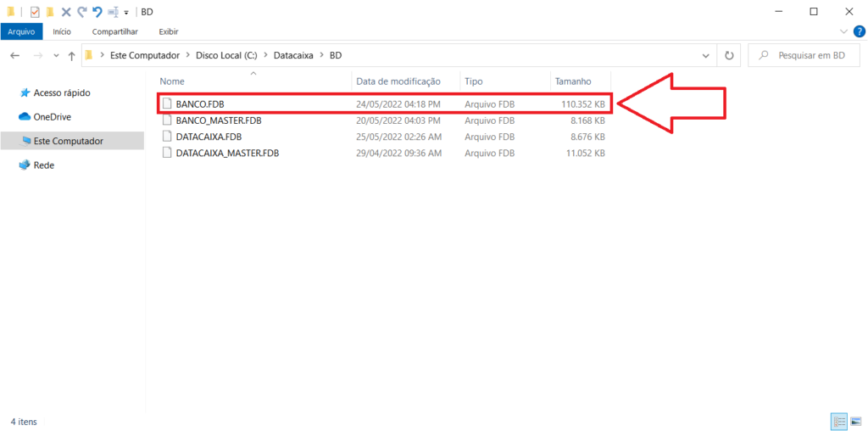This screenshot has width=868, height=431.
Task: Switch to the Exibir ribbon tab
Action: click(x=169, y=31)
